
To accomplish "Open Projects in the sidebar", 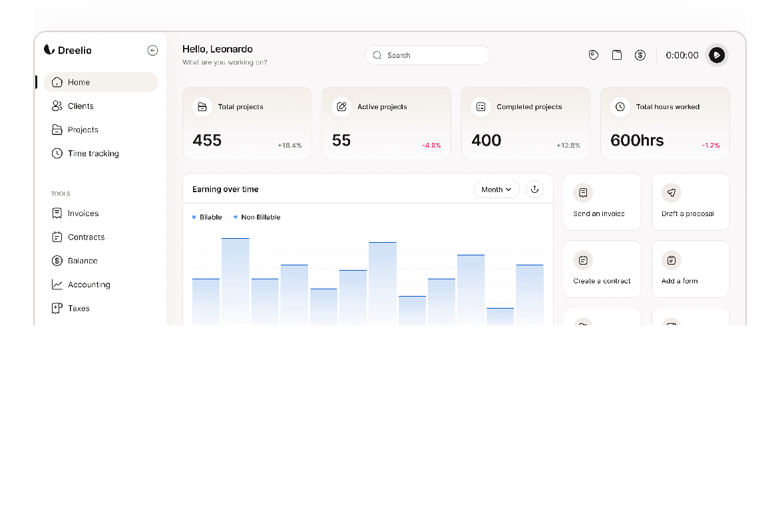I will pos(100,130).
